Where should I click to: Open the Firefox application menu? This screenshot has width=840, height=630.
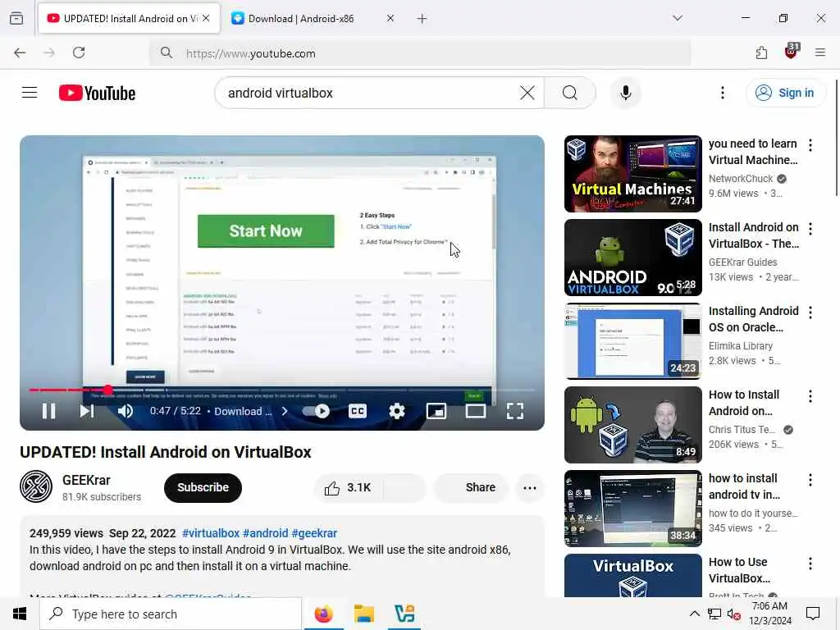point(820,52)
